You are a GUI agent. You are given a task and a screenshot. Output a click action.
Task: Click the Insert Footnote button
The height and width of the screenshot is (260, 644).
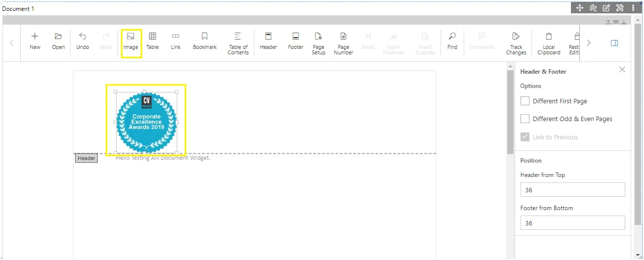[394, 43]
